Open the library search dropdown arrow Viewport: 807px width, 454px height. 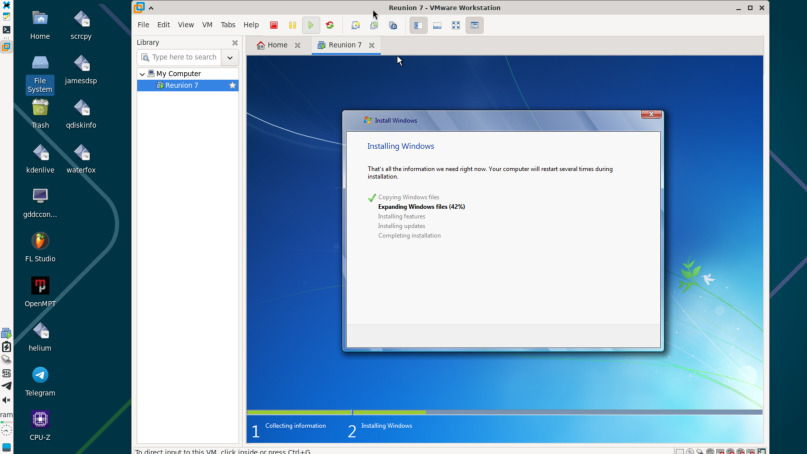tap(230, 58)
